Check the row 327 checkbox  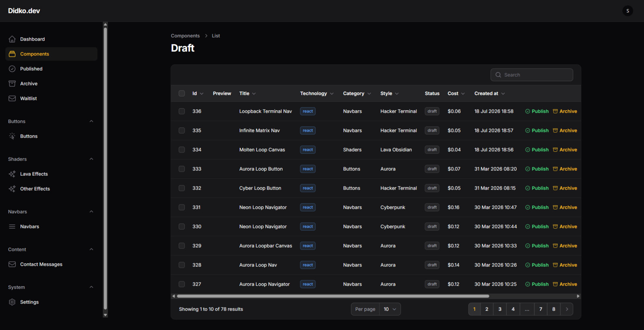[x=182, y=285]
